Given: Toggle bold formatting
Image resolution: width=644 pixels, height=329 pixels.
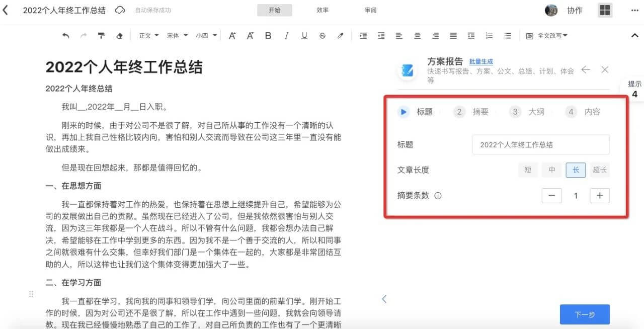Looking at the screenshot, I should [x=268, y=36].
